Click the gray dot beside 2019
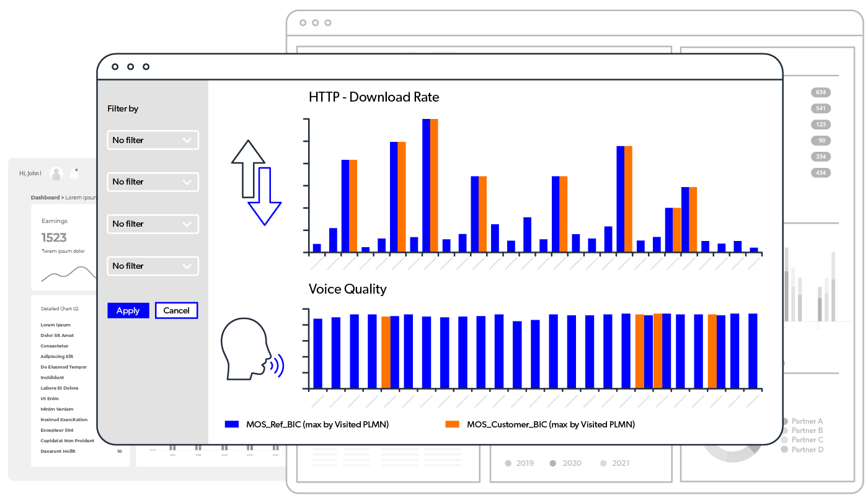 pos(508,463)
